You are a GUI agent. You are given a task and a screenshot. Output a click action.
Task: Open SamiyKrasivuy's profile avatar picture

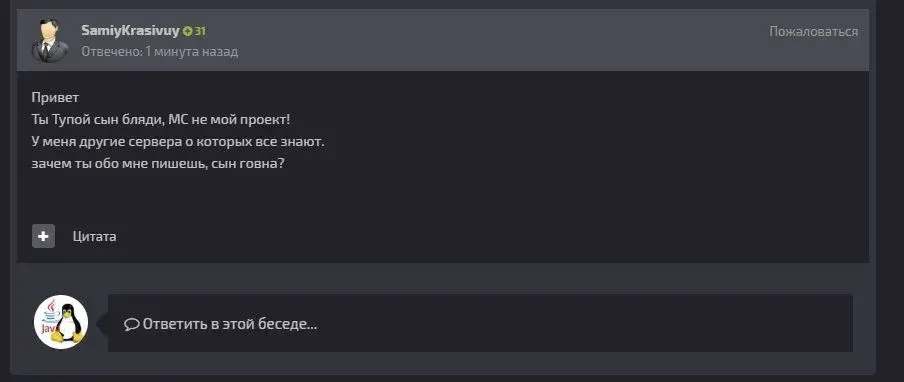49,41
